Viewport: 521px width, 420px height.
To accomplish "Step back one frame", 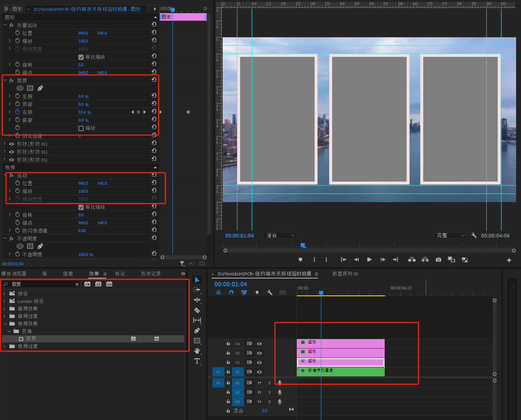I will (x=356, y=260).
